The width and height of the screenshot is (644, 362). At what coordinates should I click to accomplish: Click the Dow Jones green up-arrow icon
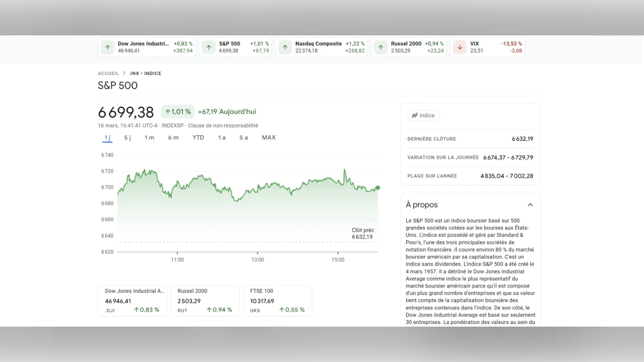[107, 47]
